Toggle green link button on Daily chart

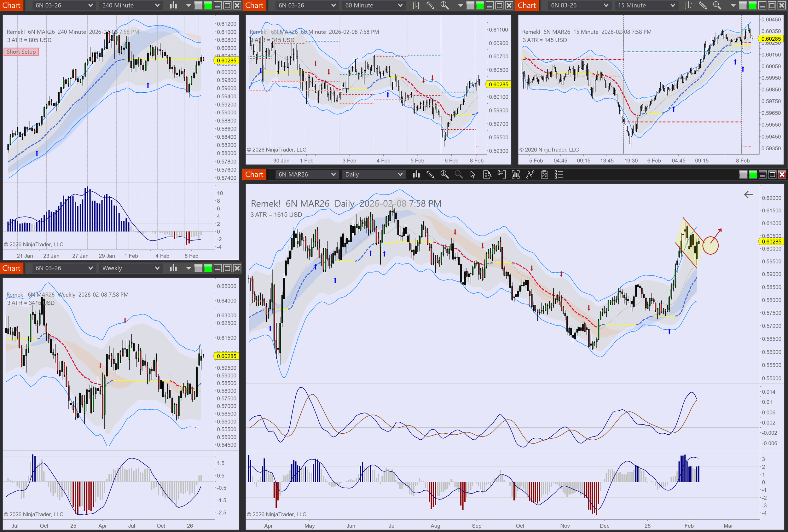pos(753,174)
